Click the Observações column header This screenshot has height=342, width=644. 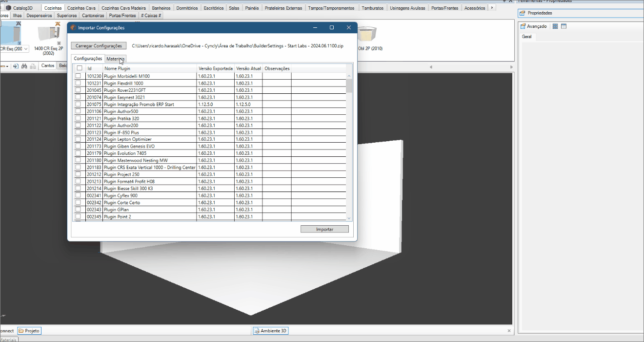(277, 68)
